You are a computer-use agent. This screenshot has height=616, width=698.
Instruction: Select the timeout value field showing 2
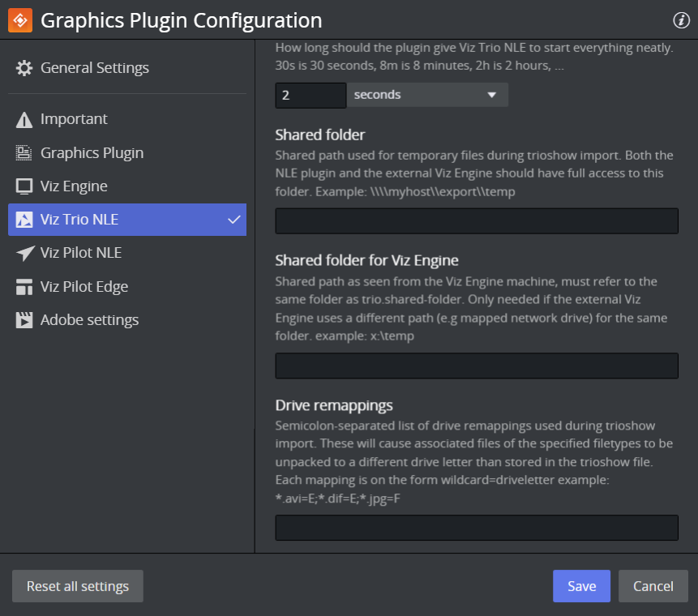click(310, 95)
